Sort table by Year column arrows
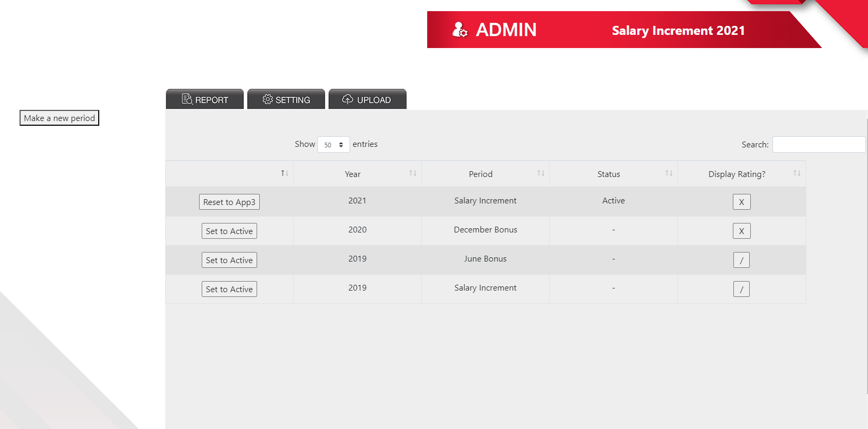The image size is (868, 429). [413, 173]
